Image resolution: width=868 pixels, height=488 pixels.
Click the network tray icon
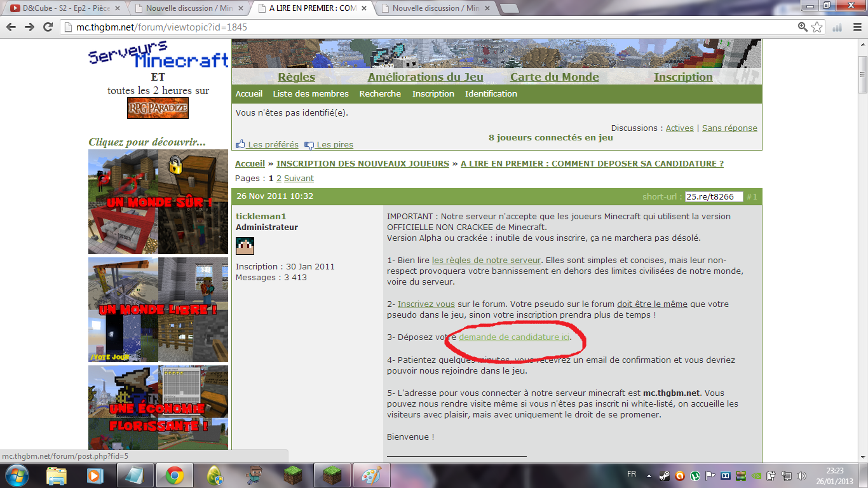click(787, 475)
